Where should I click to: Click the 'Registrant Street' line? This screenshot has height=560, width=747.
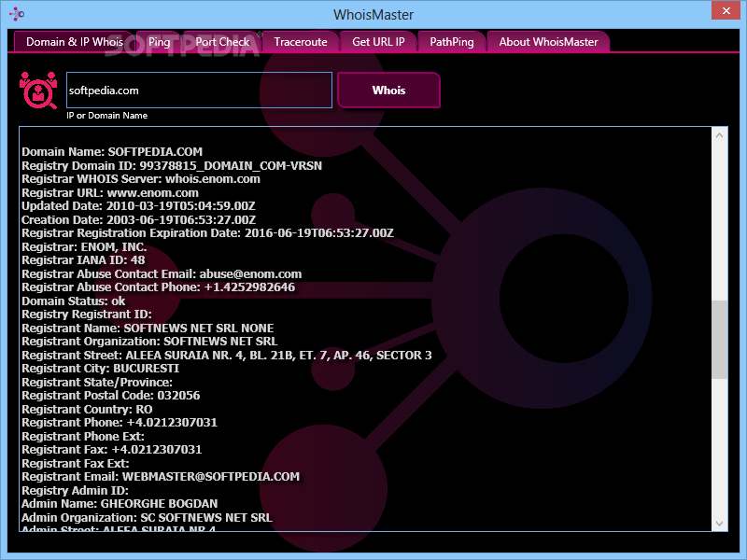coord(227,356)
